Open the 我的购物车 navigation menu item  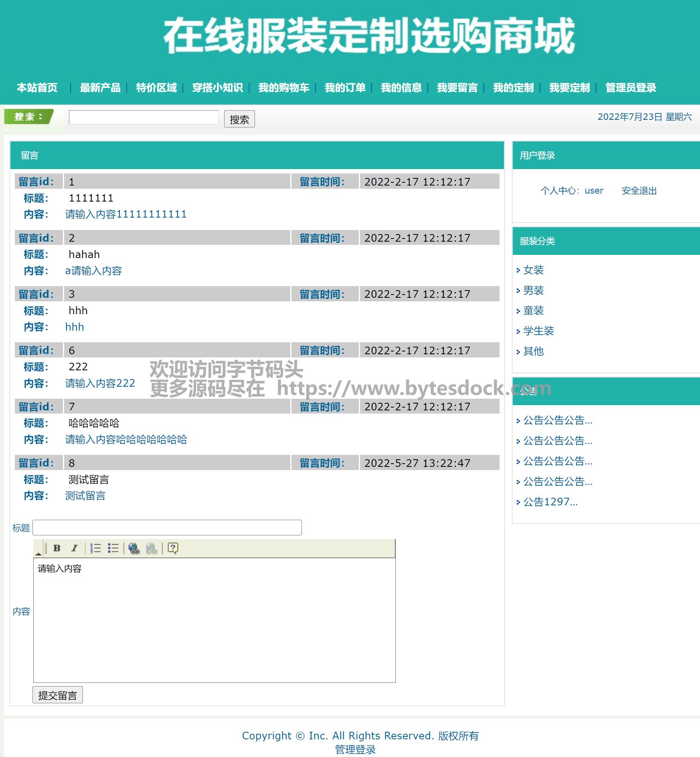click(x=284, y=88)
